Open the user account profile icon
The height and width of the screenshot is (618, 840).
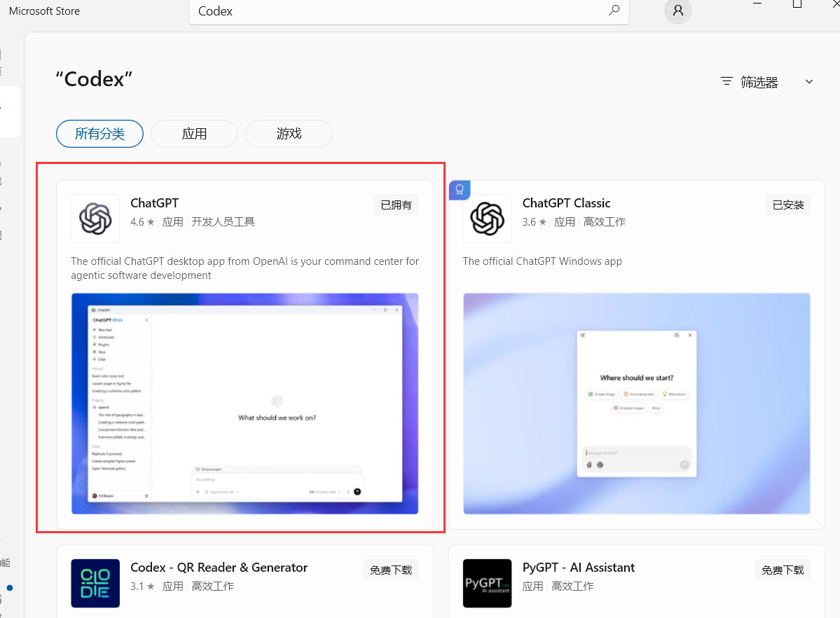point(677,11)
